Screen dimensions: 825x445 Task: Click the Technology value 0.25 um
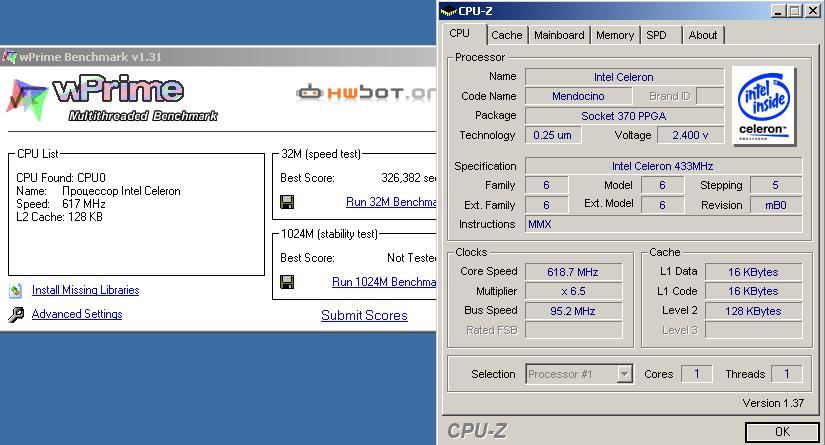[x=552, y=135]
